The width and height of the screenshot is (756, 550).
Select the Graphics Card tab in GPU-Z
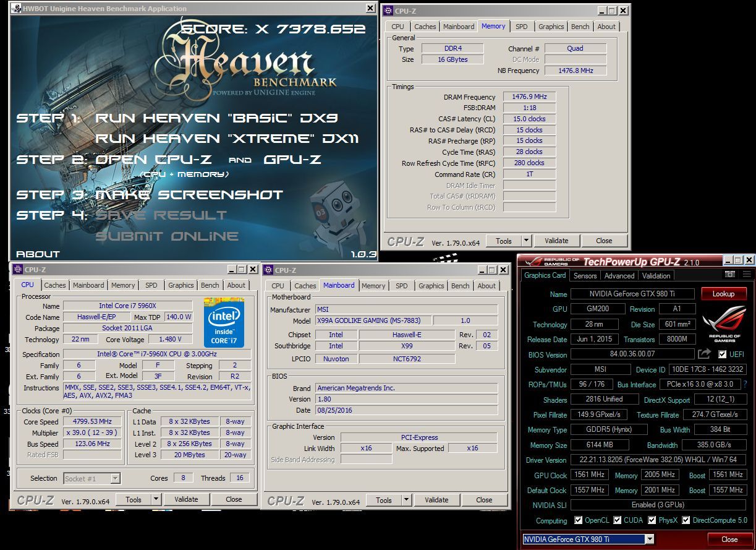[545, 275]
